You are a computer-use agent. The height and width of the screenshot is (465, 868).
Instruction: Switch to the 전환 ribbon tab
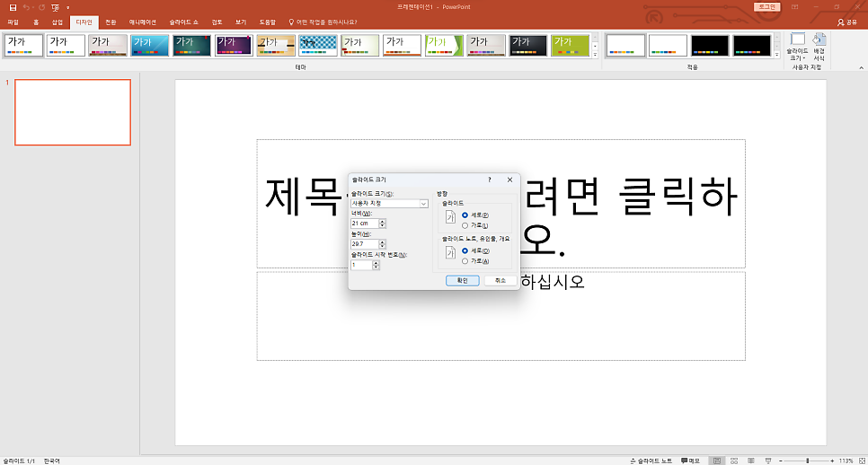point(111,22)
